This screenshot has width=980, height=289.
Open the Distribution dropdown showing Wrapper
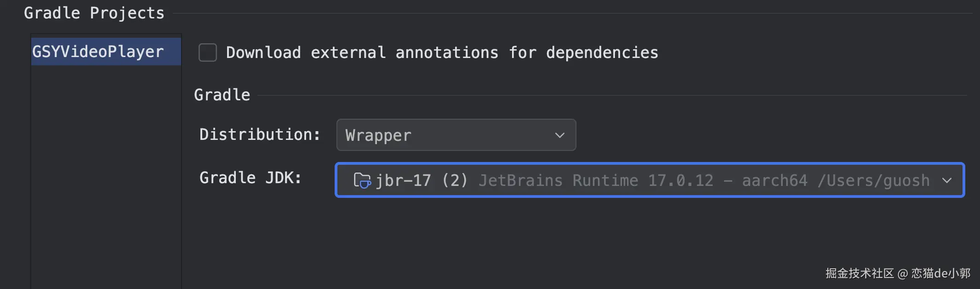pos(456,135)
